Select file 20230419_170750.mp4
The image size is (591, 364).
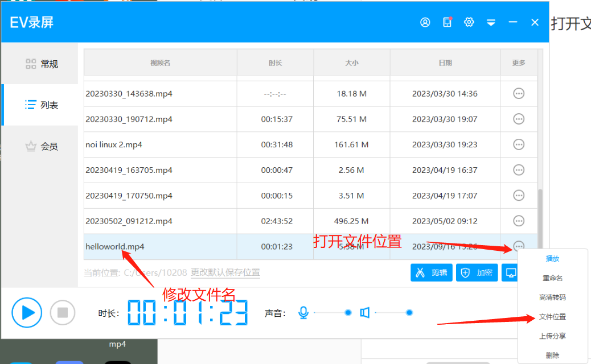click(129, 196)
